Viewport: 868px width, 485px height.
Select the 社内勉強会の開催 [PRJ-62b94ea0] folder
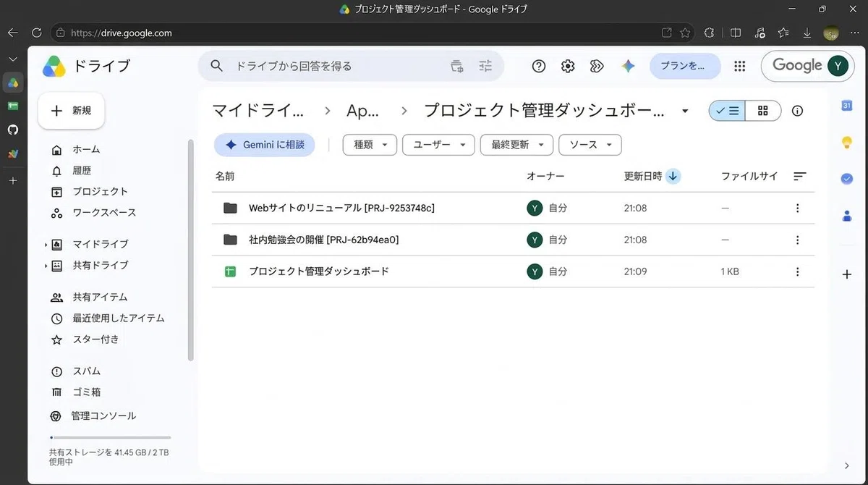(512, 240)
